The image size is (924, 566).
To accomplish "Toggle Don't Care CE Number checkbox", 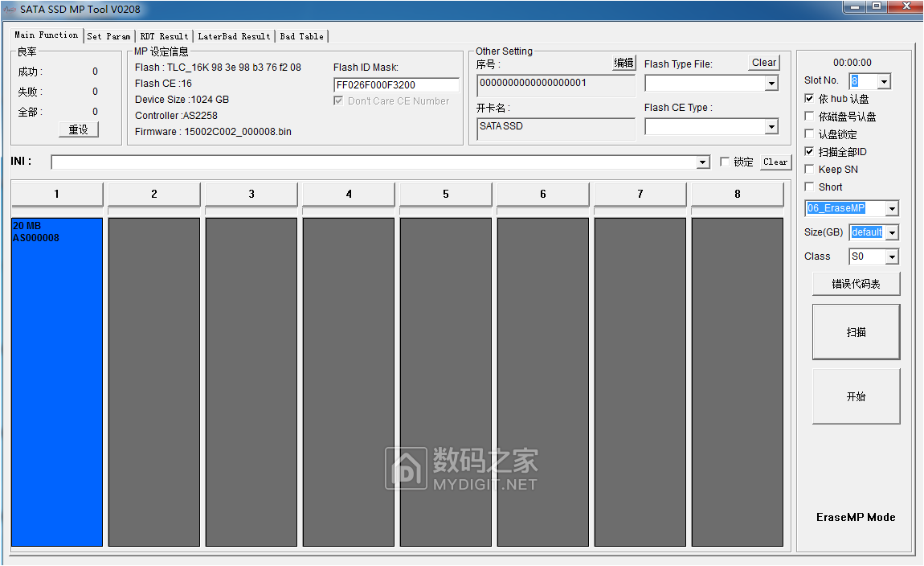I will click(338, 100).
